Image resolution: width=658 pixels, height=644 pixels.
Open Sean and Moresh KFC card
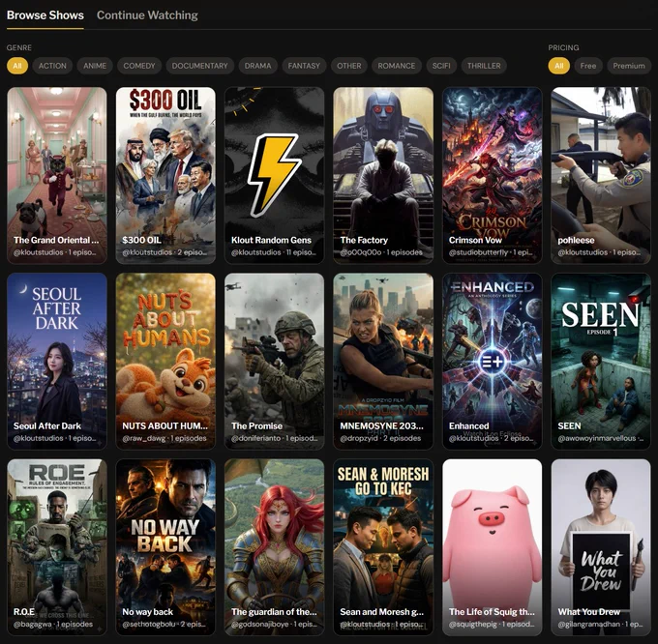pos(383,547)
